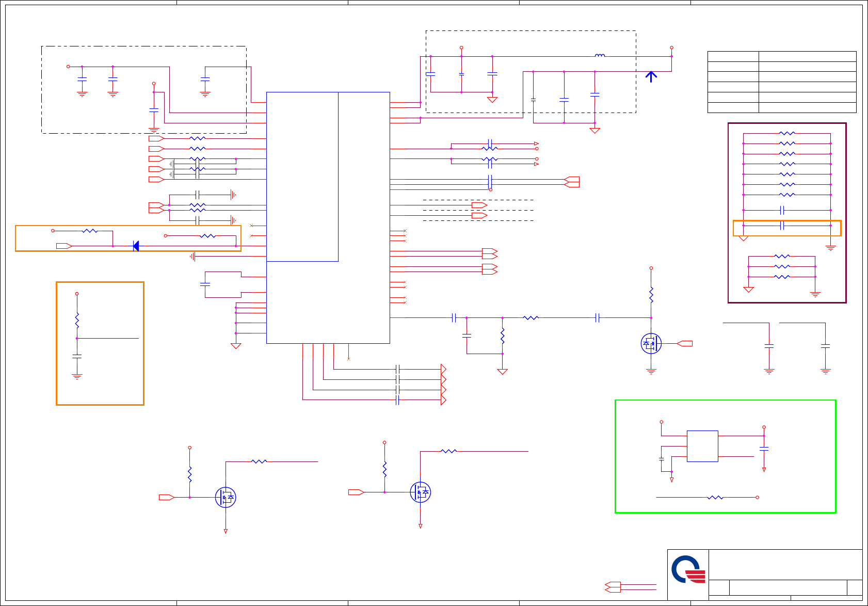Screen dimensions: 868x606
Task: Select the red port at the right MOSFET gate
Action: [x=684, y=343]
